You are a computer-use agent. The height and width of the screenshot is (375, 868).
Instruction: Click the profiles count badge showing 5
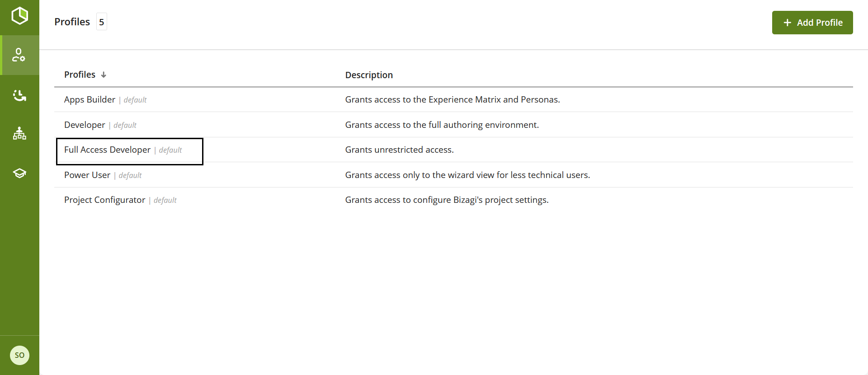tap(102, 22)
